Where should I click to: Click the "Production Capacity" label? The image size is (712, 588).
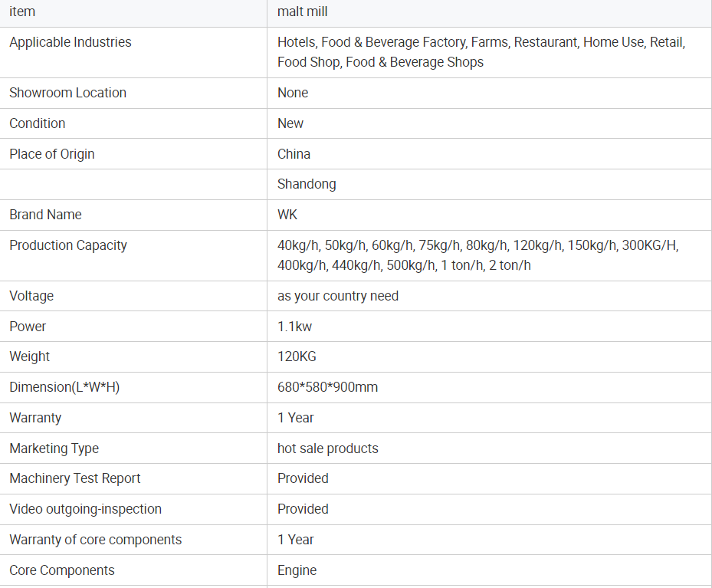pyautogui.click(x=68, y=245)
